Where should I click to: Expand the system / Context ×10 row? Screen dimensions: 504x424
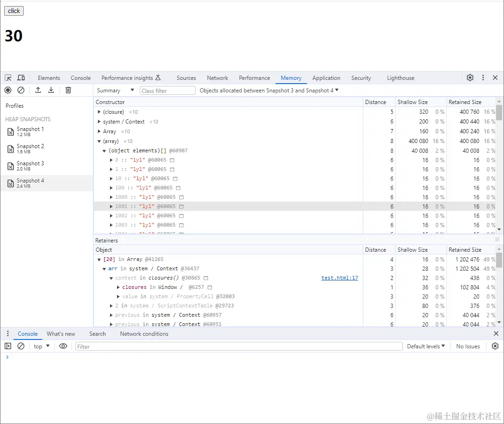point(99,122)
